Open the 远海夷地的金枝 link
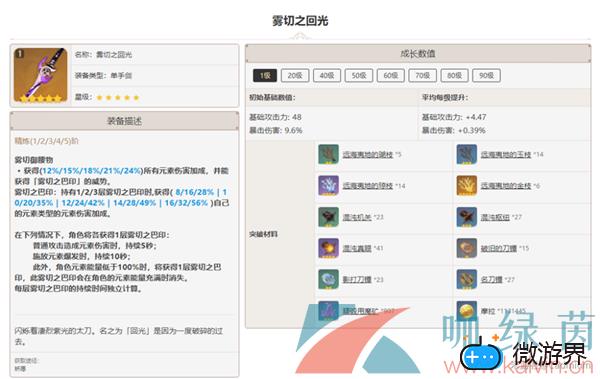Screen dimensions: 600x379 click(x=506, y=186)
